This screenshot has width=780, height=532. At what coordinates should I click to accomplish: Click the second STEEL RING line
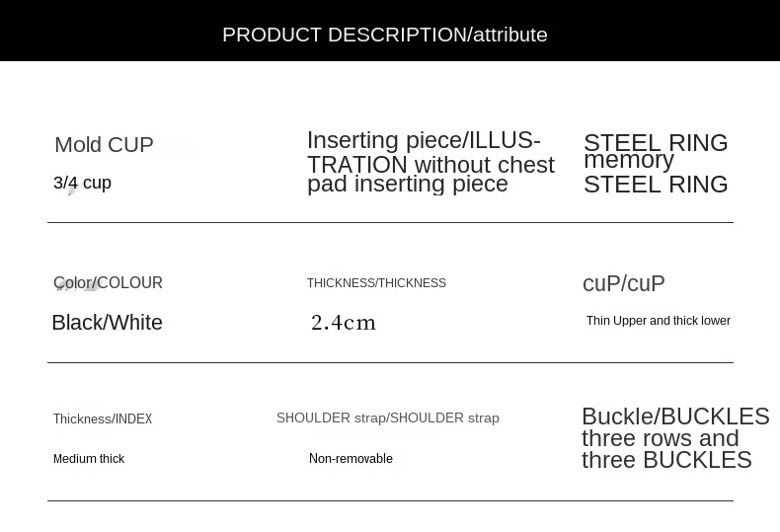click(x=656, y=185)
